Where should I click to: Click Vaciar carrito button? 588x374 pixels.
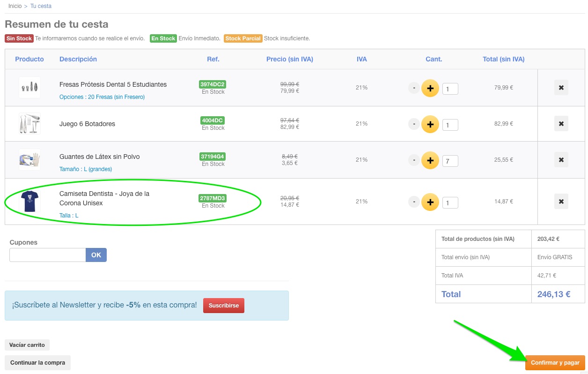27,345
